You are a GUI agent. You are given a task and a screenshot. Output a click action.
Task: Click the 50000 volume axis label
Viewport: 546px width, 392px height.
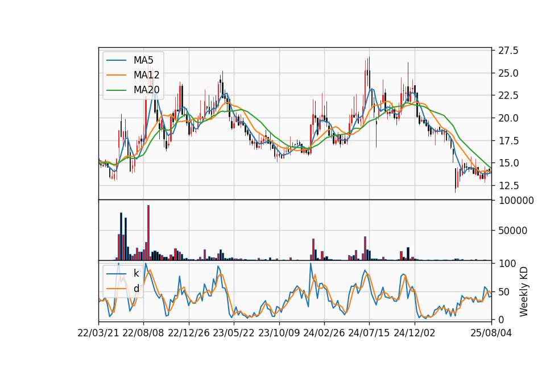pyautogui.click(x=513, y=231)
